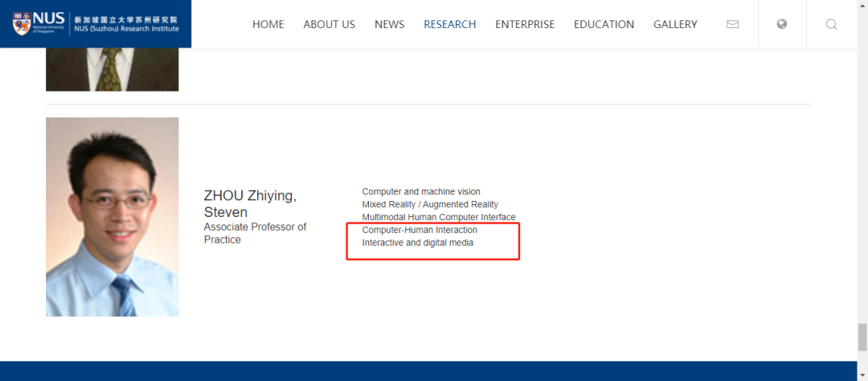Click Steven Zhou's portrait photo
Viewport: 868px width, 381px height.
(x=112, y=216)
